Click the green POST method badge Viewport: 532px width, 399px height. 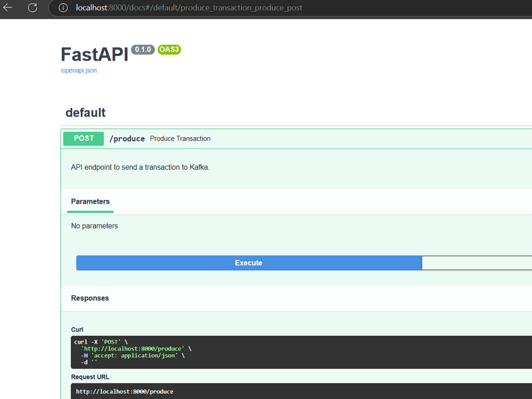coord(84,138)
